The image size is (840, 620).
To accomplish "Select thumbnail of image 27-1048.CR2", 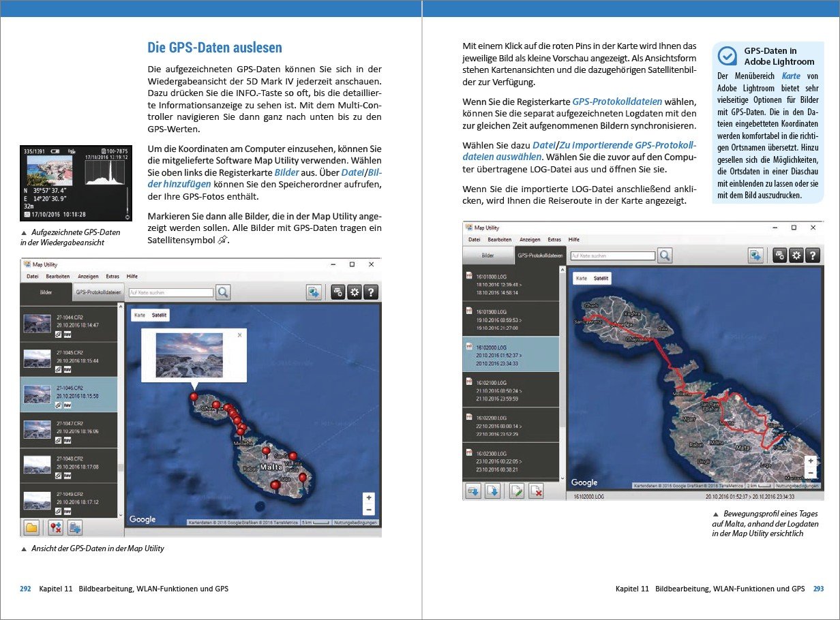I will (37, 465).
